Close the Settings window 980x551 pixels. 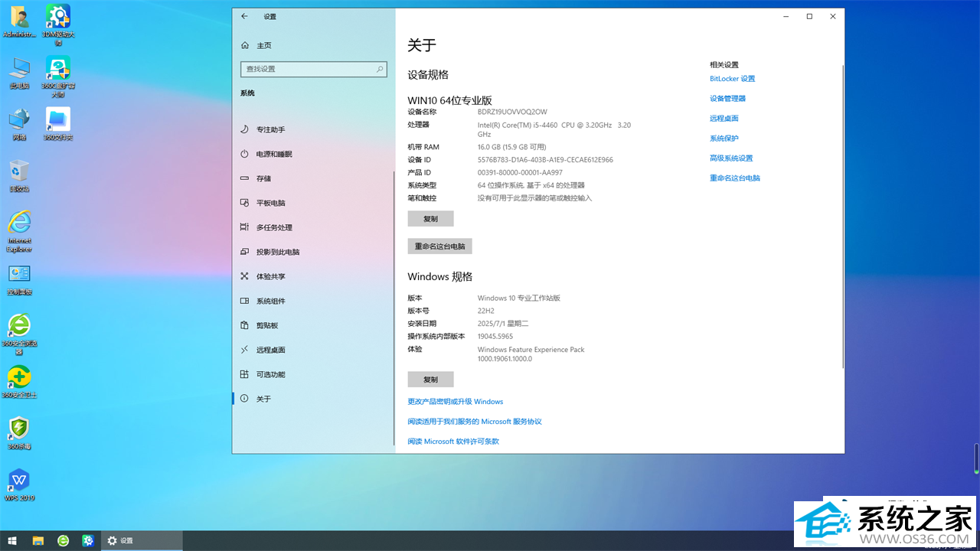click(x=833, y=16)
